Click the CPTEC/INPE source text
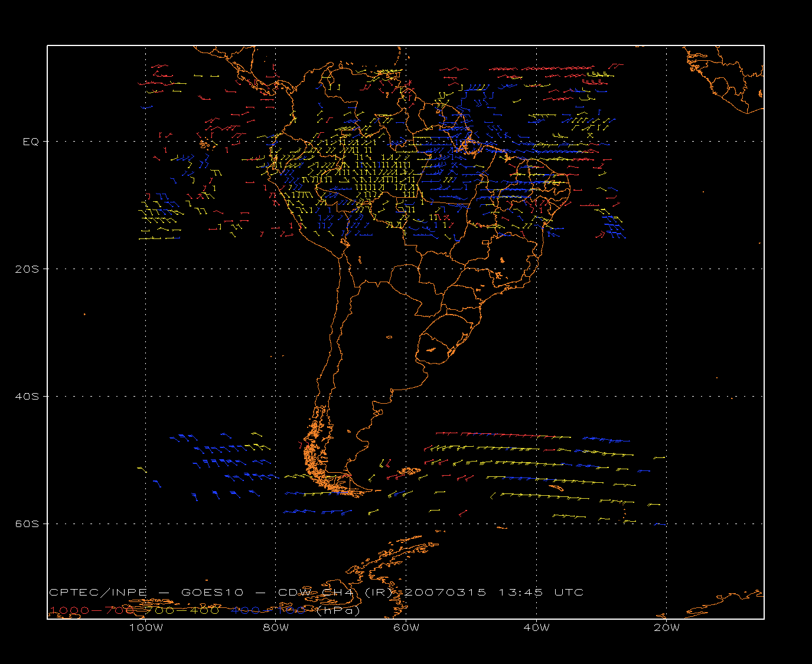 click(x=98, y=593)
